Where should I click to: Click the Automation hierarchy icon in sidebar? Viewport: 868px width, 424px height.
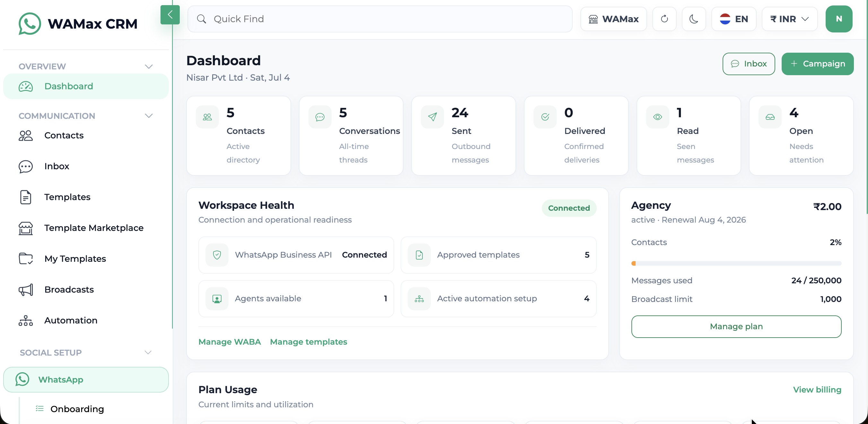click(x=26, y=321)
